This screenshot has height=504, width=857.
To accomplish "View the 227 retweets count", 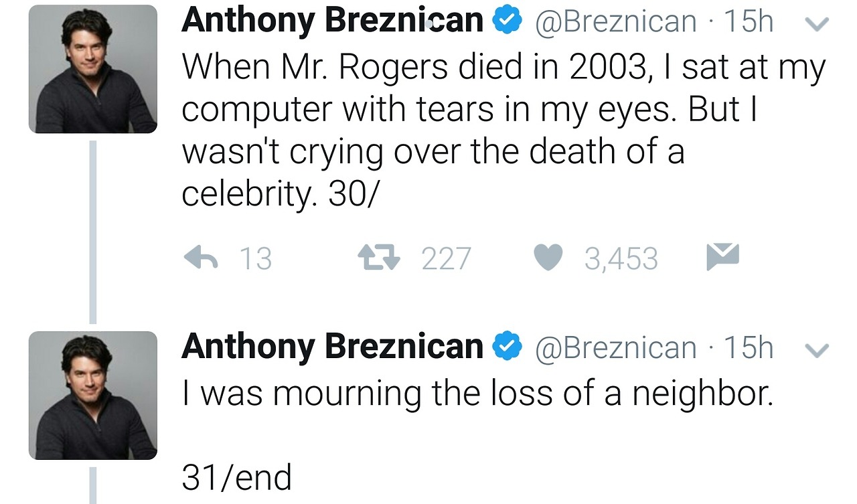I will pyautogui.click(x=446, y=258).
